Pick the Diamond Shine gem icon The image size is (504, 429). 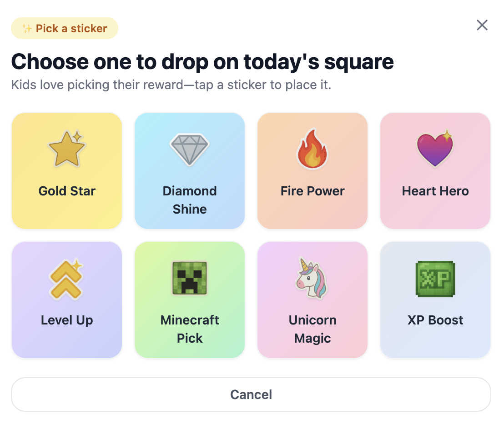click(190, 149)
